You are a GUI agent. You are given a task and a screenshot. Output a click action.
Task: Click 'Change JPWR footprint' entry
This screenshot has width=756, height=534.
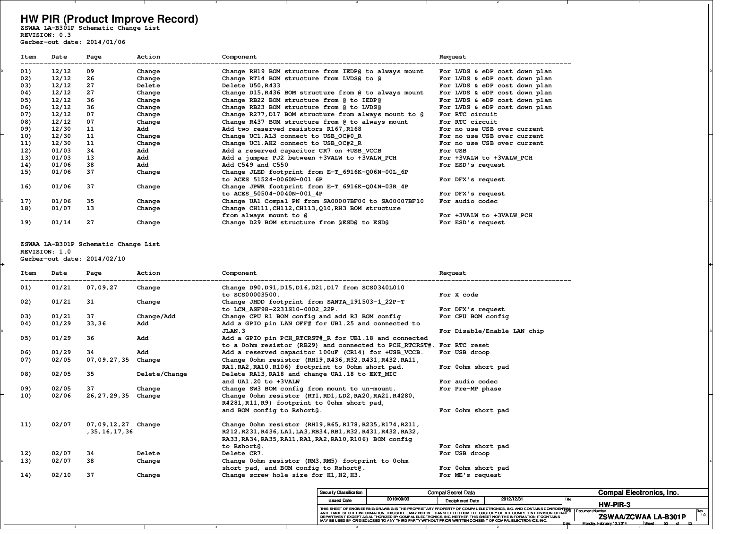tap(315, 186)
